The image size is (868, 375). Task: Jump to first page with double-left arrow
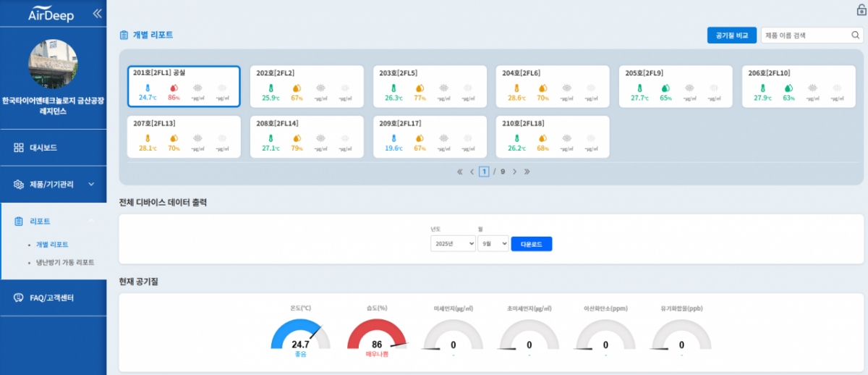click(x=459, y=172)
